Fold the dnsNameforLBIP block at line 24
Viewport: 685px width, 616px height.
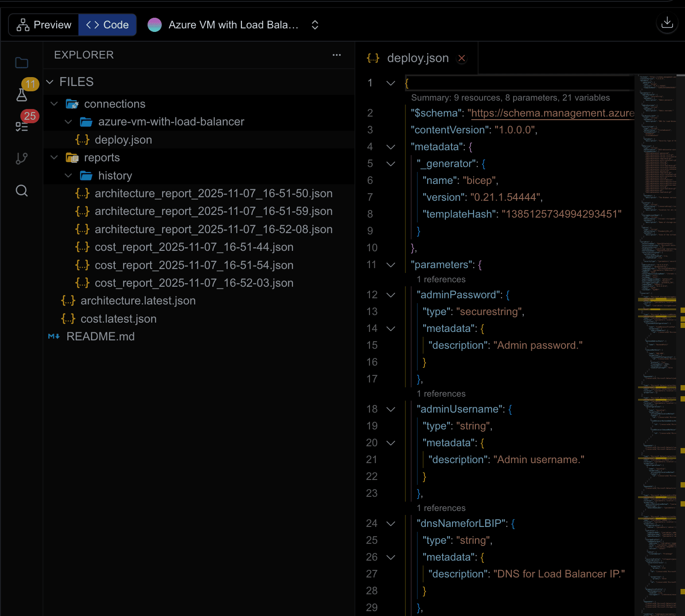click(x=391, y=523)
